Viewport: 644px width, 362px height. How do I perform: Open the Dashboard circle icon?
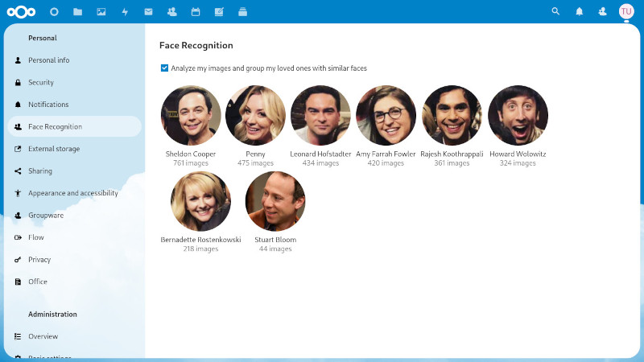click(54, 12)
